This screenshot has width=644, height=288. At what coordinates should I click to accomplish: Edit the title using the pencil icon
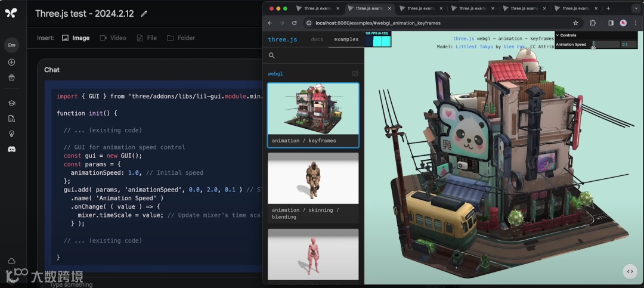coord(144,14)
